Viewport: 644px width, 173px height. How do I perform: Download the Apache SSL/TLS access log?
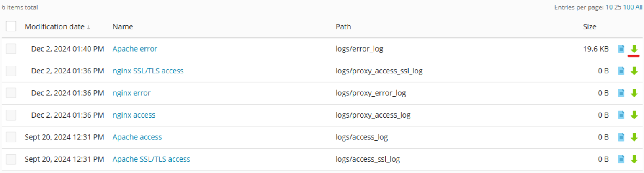(634, 159)
